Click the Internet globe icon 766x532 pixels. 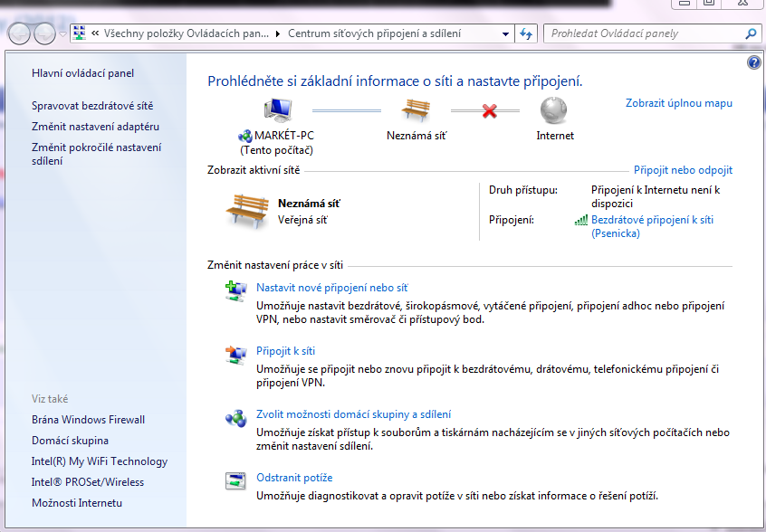point(553,110)
